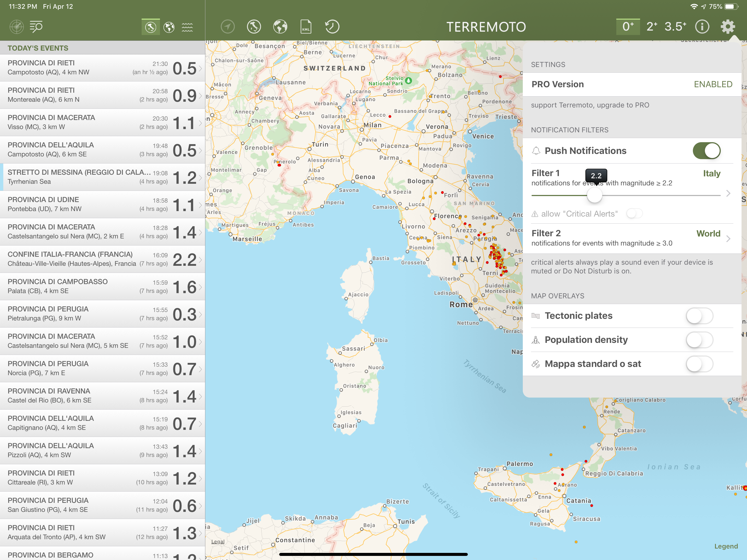The image size is (747, 560).
Task: Select the 2+ magnitude filter tab
Action: (652, 27)
